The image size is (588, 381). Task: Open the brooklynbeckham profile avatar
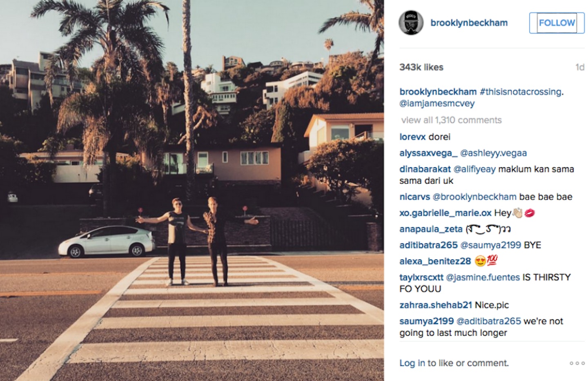click(x=411, y=23)
